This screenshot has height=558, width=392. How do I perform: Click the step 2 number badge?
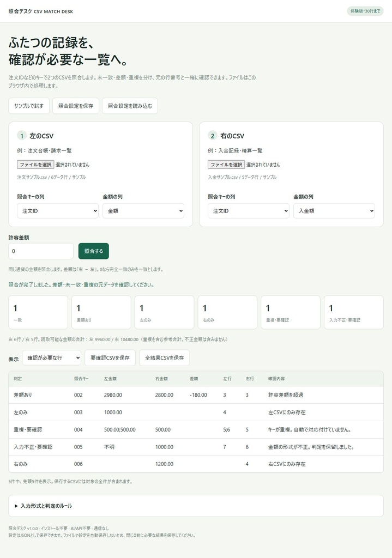[213, 136]
